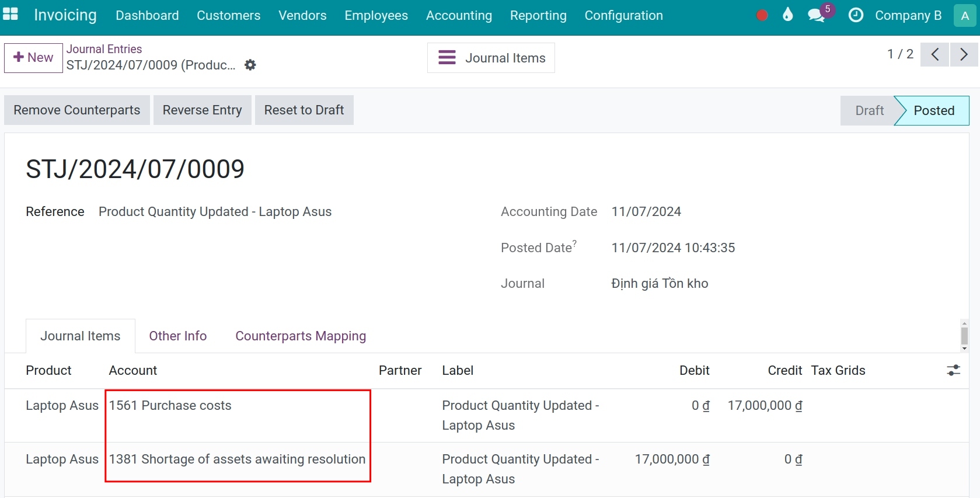Click the journal value Định giá Tồn kho
The width and height of the screenshot is (980, 498).
coord(660,283)
